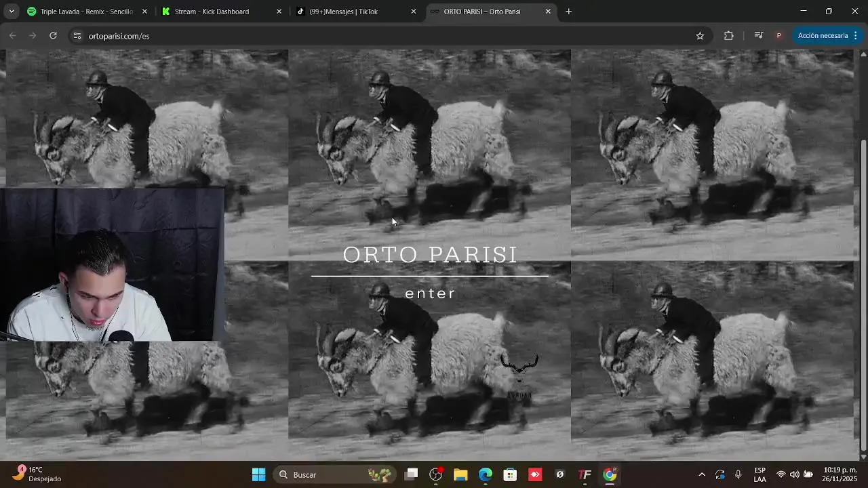Switch to the Stream - Kick Dashboard tab
This screenshot has width=868, height=488.
point(221,12)
